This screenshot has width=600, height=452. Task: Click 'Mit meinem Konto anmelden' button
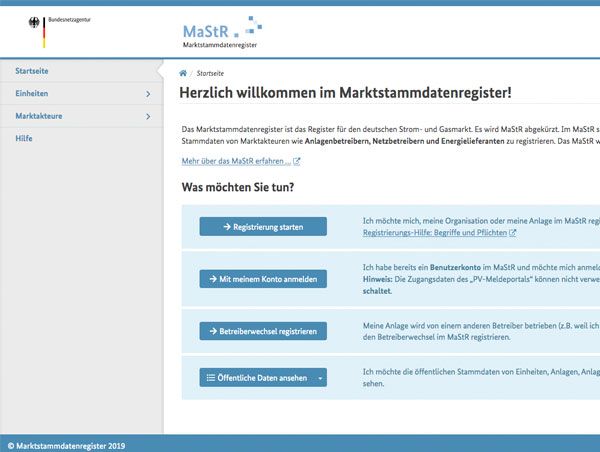click(x=263, y=279)
